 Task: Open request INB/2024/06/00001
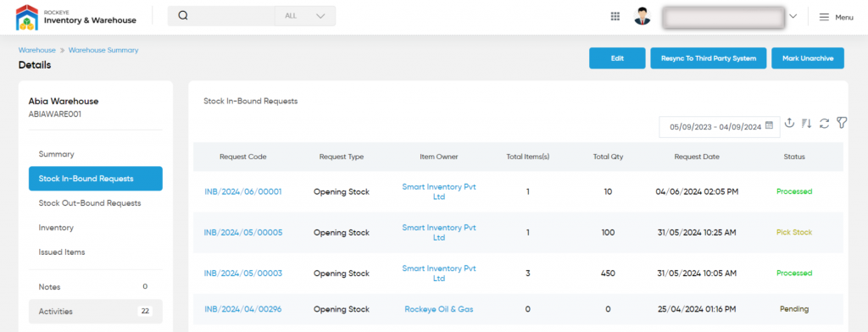point(243,191)
